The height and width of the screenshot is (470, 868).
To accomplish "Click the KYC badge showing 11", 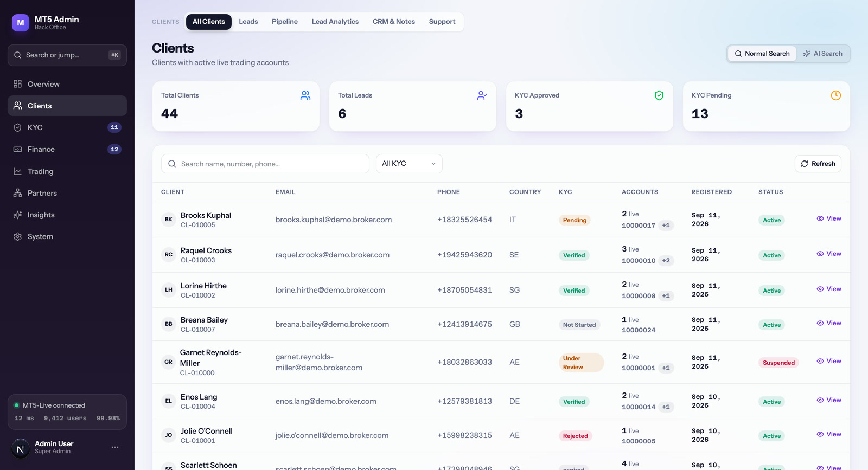I will pos(114,127).
